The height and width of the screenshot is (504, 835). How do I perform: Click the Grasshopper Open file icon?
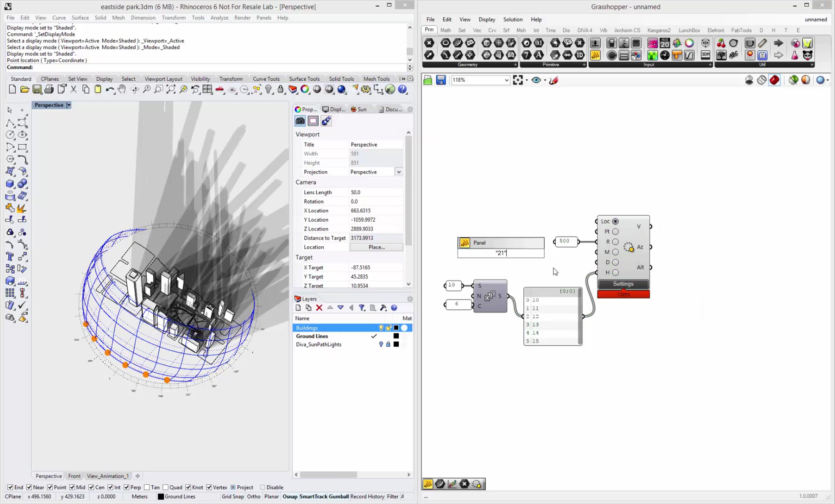point(428,80)
